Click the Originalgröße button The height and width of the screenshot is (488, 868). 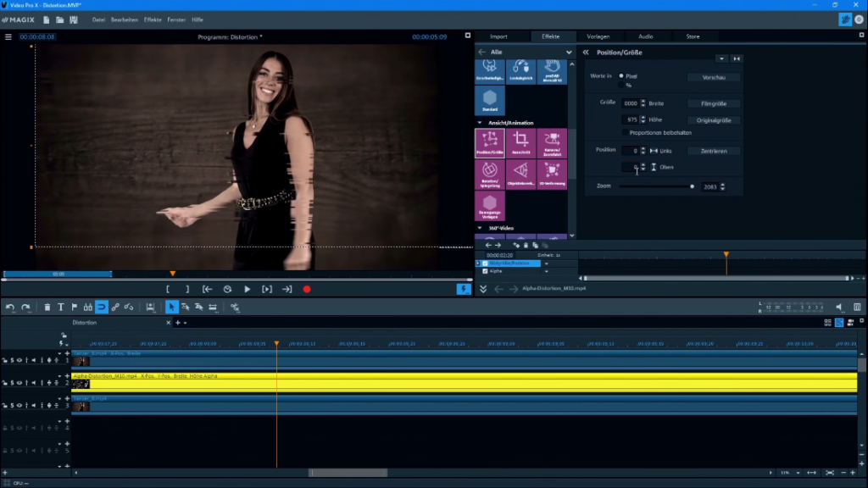[x=713, y=120]
